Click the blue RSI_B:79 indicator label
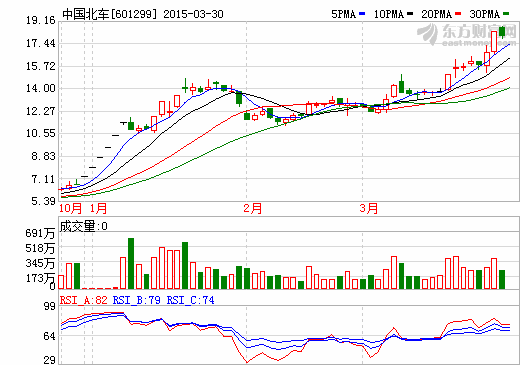The height and width of the screenshot is (365, 520). (x=137, y=300)
